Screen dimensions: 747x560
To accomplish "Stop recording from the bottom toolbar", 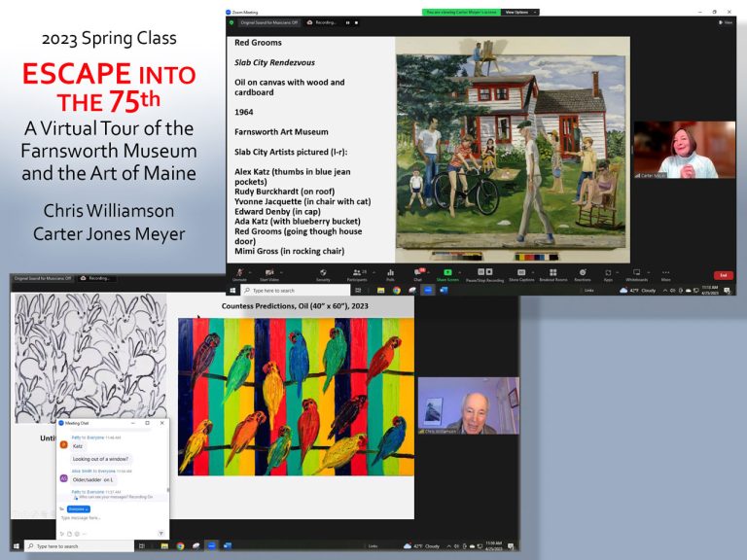I will 489,272.
